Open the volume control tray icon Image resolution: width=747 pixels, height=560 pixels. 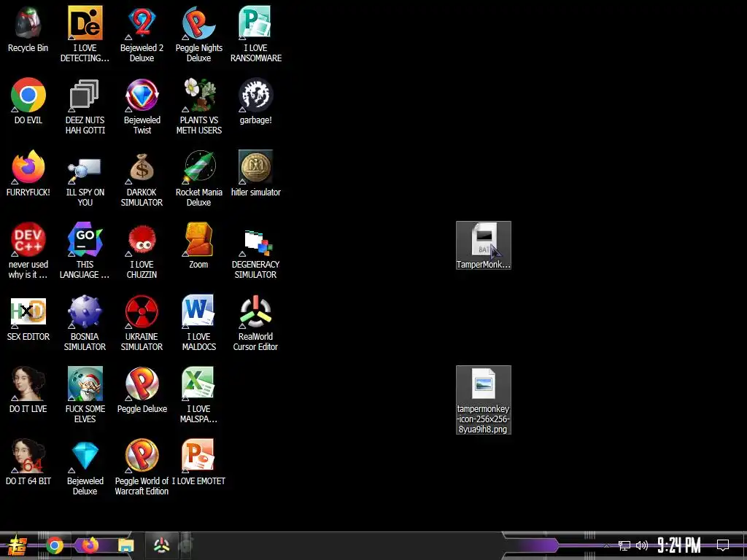(642, 545)
